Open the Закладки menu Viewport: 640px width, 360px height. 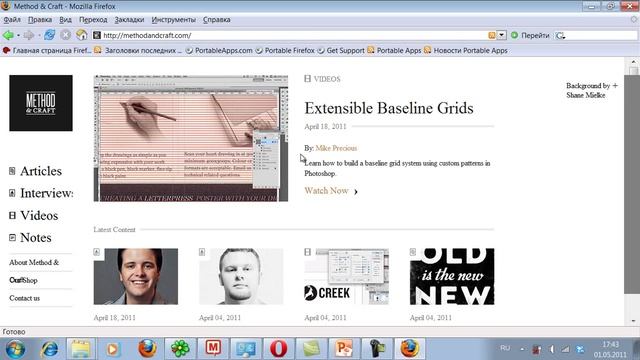129,20
